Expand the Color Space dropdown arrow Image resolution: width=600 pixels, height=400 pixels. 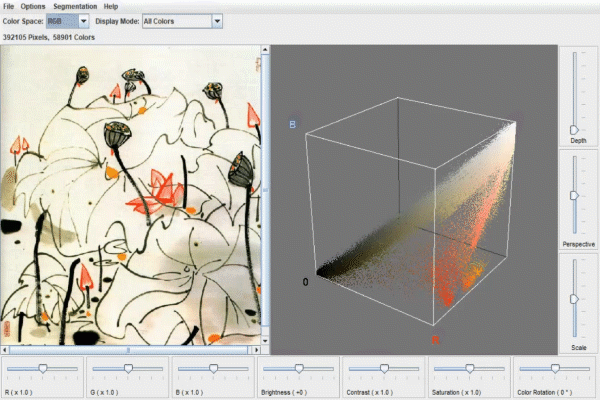tap(83, 21)
